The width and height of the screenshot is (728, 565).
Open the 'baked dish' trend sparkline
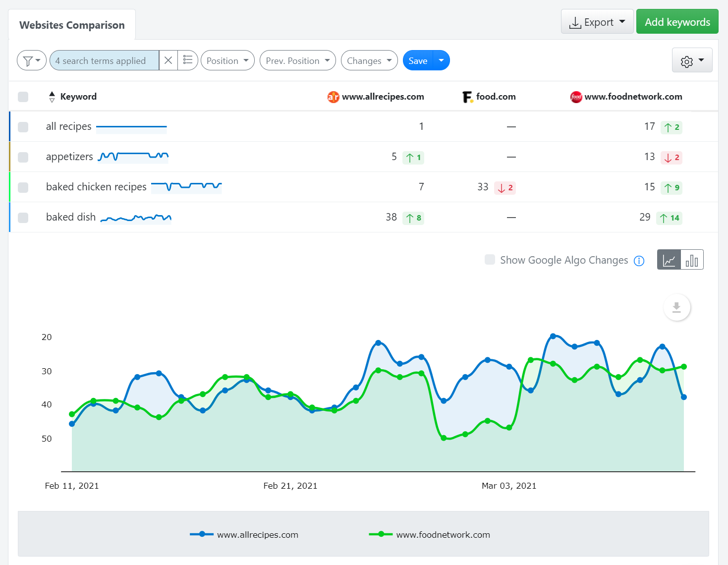point(136,218)
